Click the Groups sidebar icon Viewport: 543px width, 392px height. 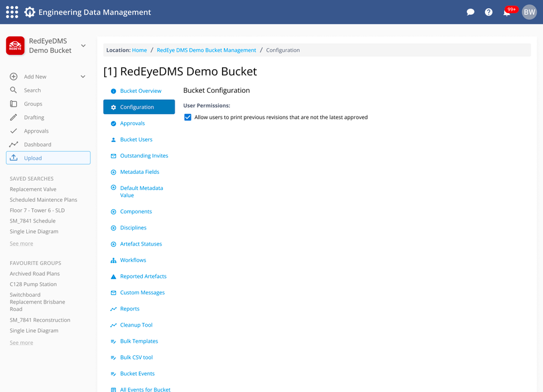14,103
